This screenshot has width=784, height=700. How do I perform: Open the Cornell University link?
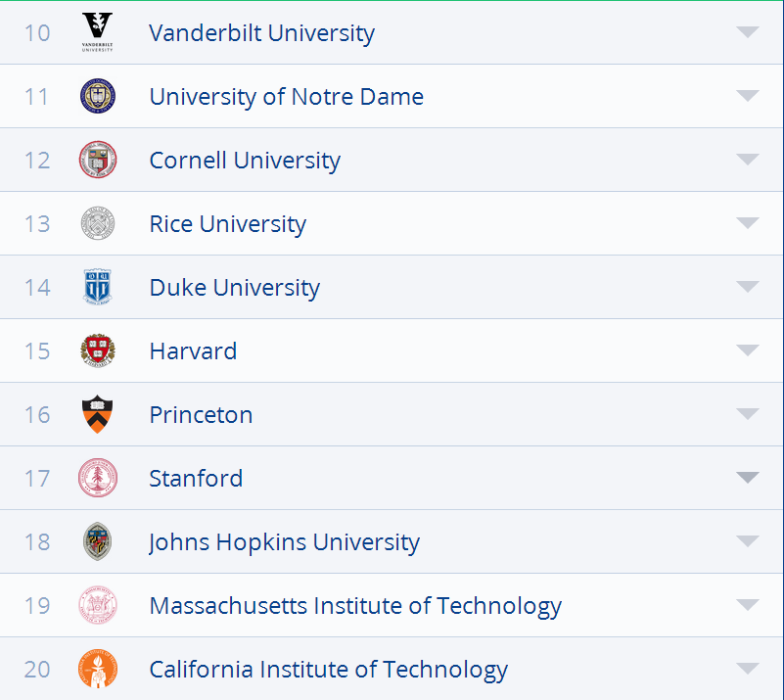[x=245, y=160]
